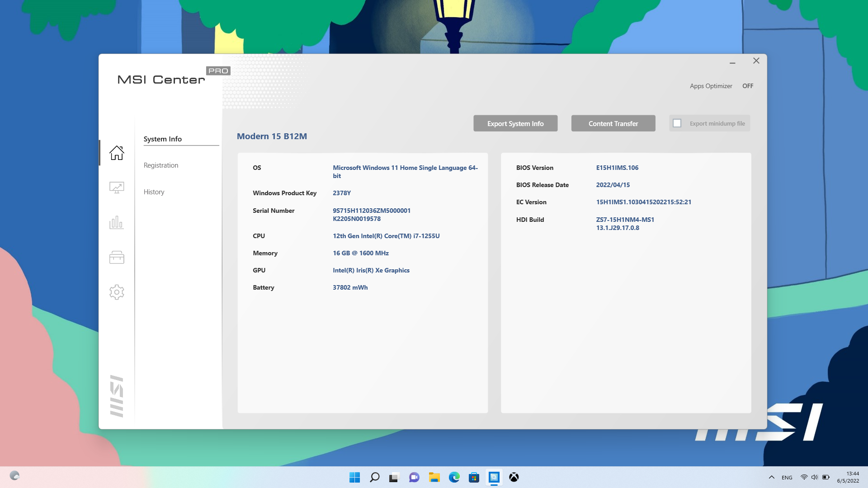Viewport: 868px width, 488px height.
Task: Select Windows Product Key value 2378Y
Action: [342, 193]
